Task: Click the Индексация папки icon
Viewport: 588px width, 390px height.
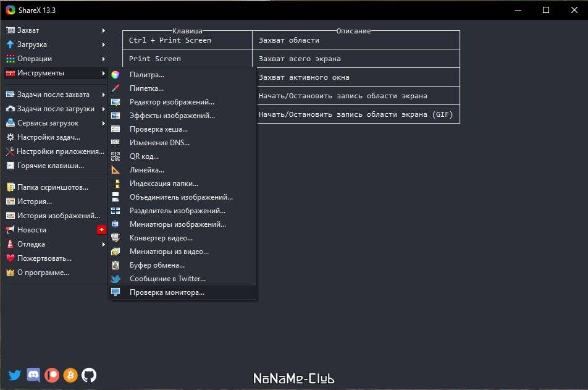Action: [x=117, y=184]
